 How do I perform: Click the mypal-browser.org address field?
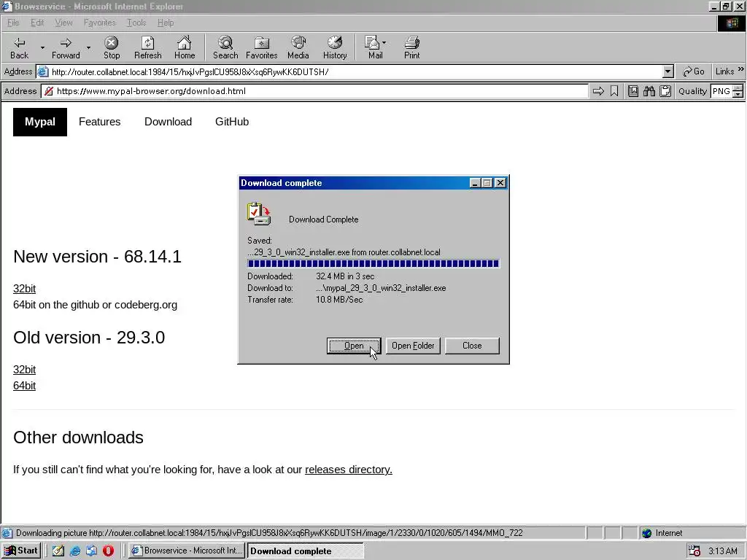pyautogui.click(x=315, y=91)
